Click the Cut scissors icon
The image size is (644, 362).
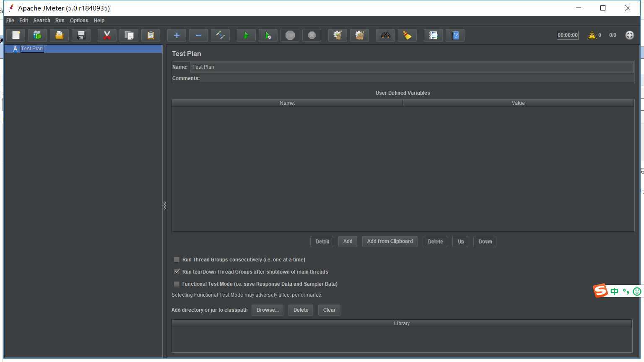tap(107, 35)
